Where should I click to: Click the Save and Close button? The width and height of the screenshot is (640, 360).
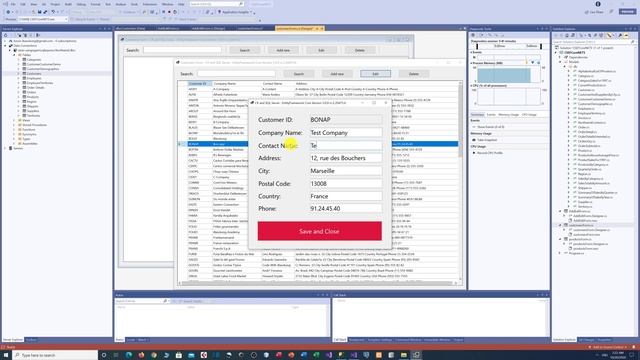pyautogui.click(x=320, y=231)
